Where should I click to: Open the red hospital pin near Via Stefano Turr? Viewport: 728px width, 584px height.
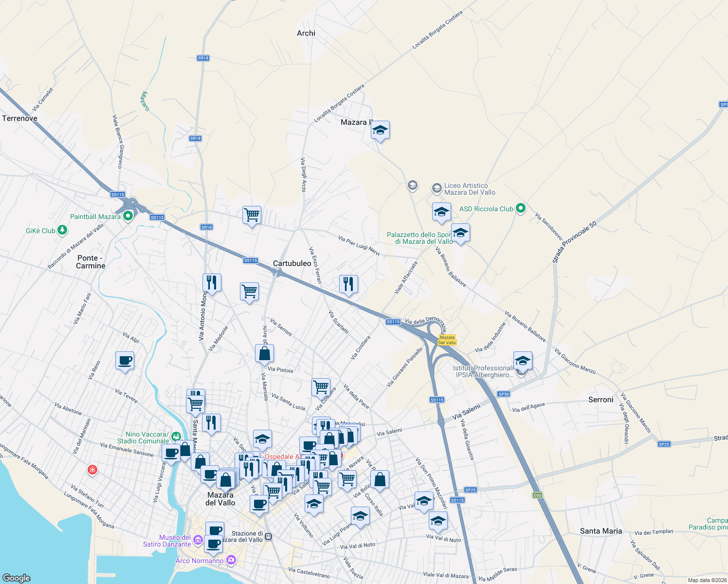pos(92,470)
